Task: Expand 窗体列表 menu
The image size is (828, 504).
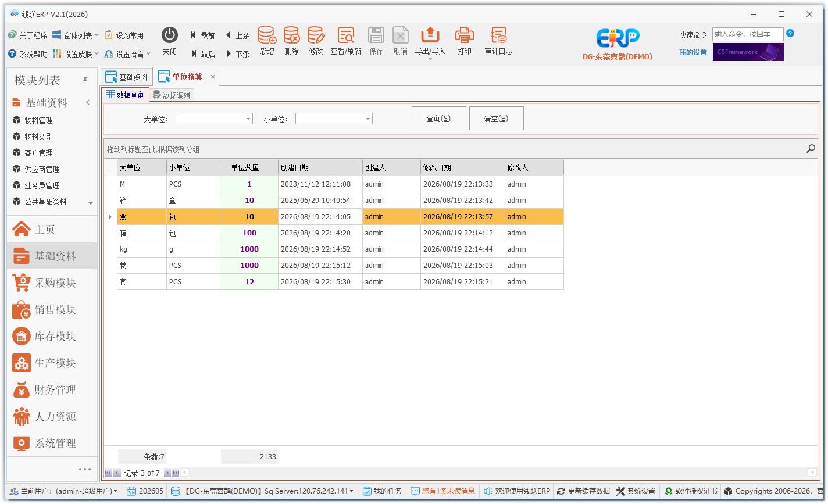Action: (x=76, y=35)
